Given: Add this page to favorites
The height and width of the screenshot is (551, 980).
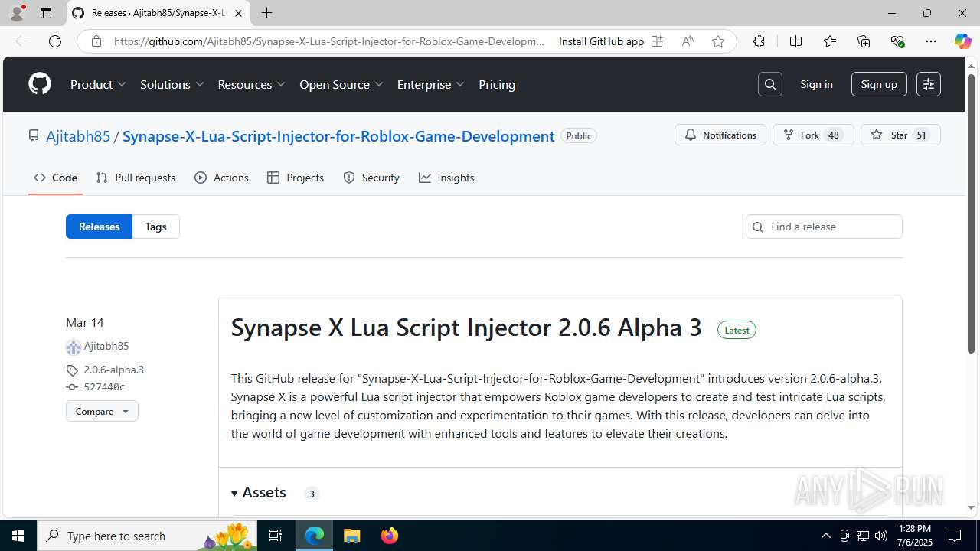Looking at the screenshot, I should (718, 41).
